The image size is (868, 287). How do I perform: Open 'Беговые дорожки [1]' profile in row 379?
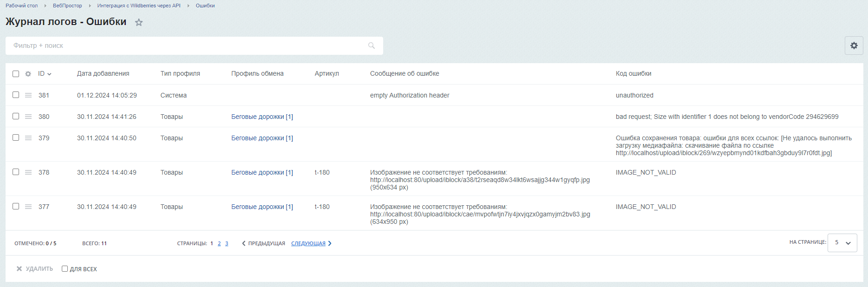click(x=262, y=138)
